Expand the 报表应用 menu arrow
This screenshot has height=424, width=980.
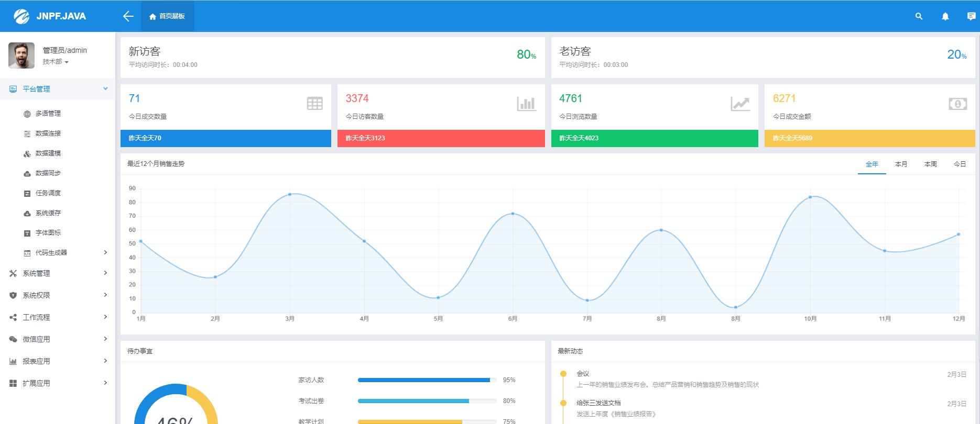(105, 361)
